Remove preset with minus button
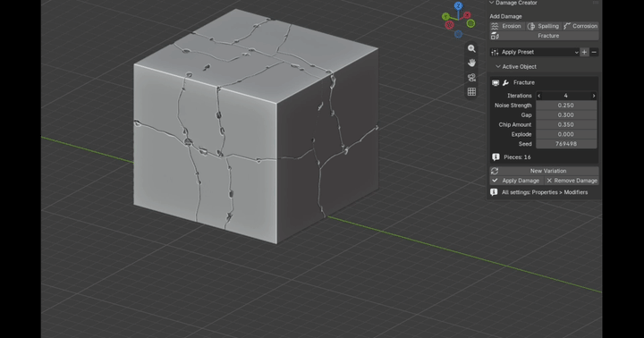Image resolution: width=644 pixels, height=338 pixels. (x=594, y=52)
